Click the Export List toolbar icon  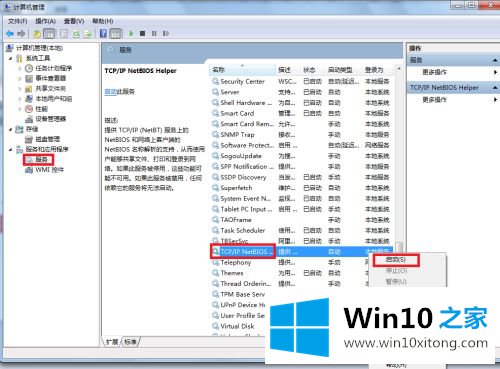point(88,34)
